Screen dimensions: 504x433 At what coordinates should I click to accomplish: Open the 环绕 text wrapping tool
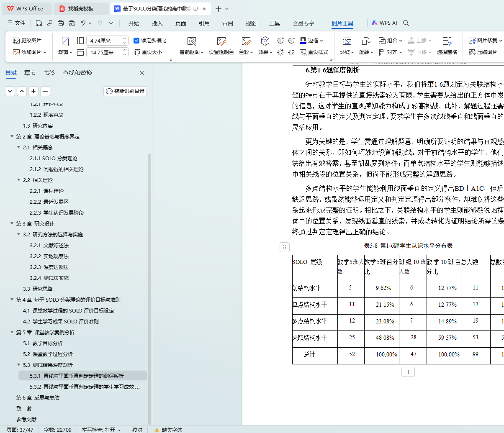(347, 46)
